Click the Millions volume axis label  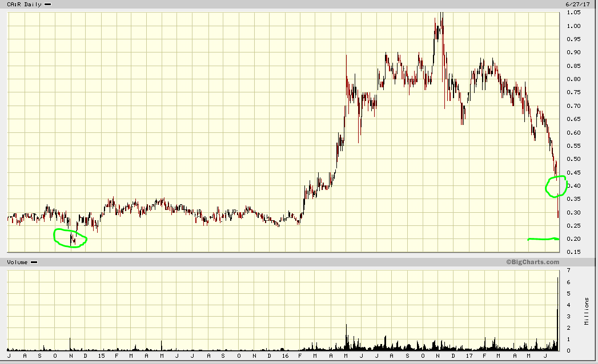[x=588, y=311]
